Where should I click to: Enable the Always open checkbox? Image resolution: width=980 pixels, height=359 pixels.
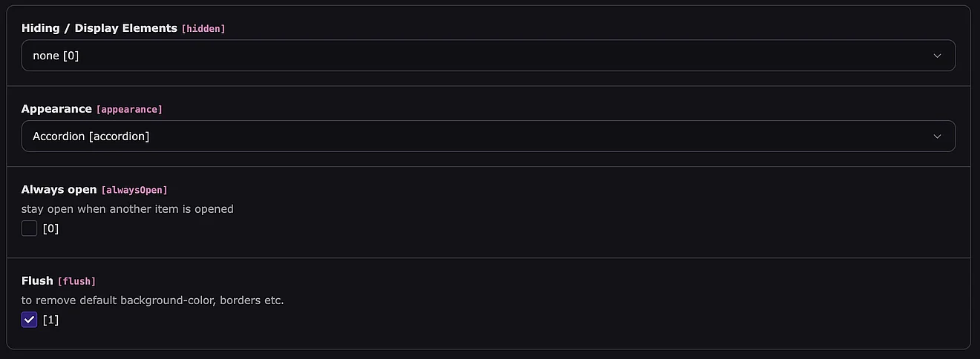[29, 228]
